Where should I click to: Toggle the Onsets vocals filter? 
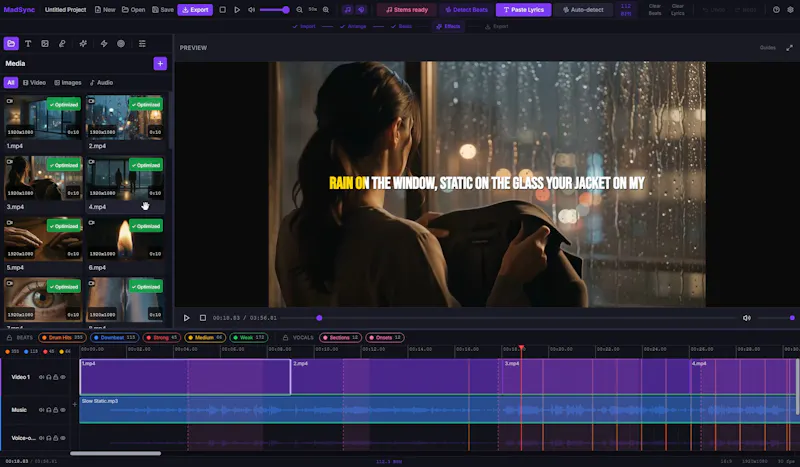click(385, 338)
